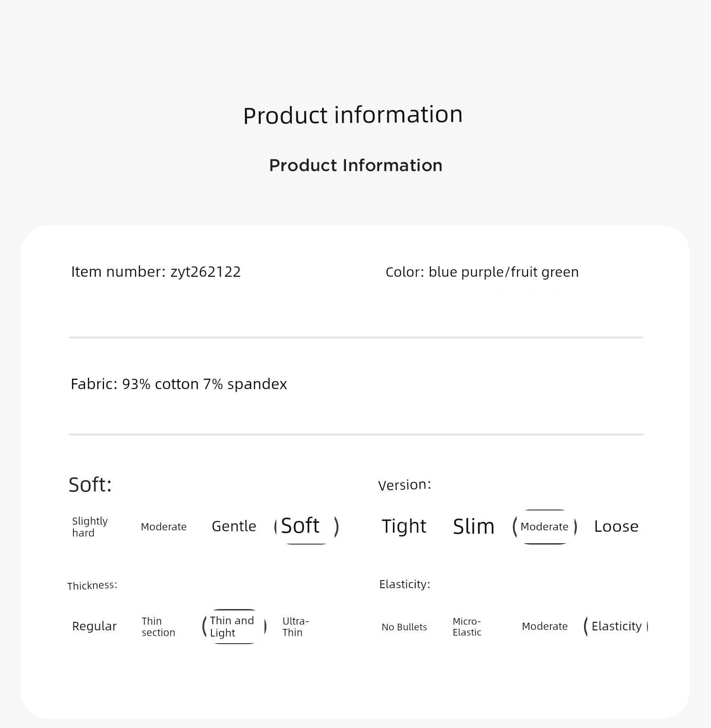Select Moderate under the Soft scale
Viewport: 711px width, 728px height.
tap(164, 527)
